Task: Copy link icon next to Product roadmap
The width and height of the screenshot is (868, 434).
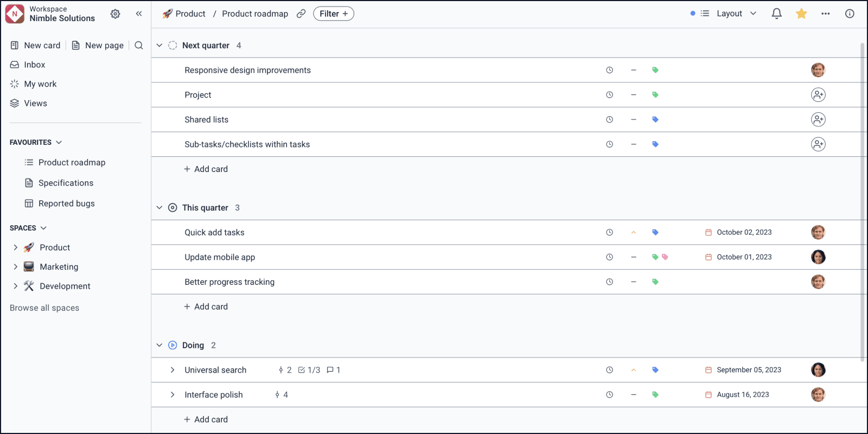Action: [301, 14]
